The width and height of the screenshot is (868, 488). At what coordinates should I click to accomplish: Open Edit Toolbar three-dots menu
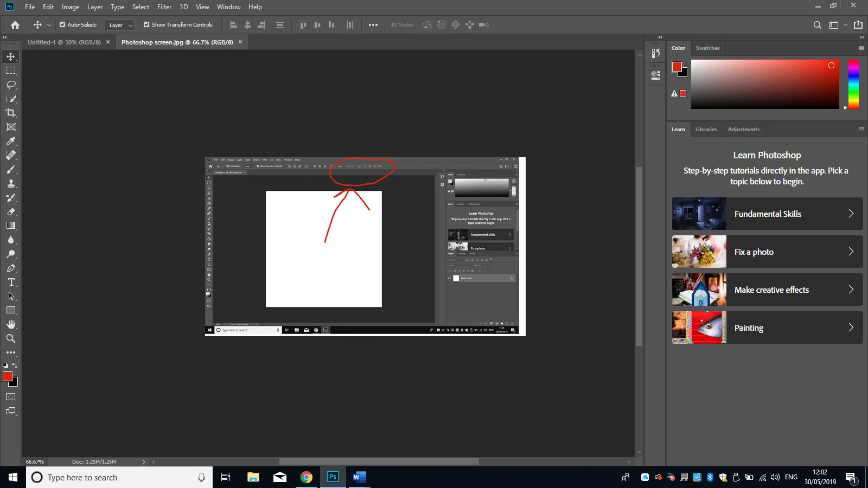point(11,352)
